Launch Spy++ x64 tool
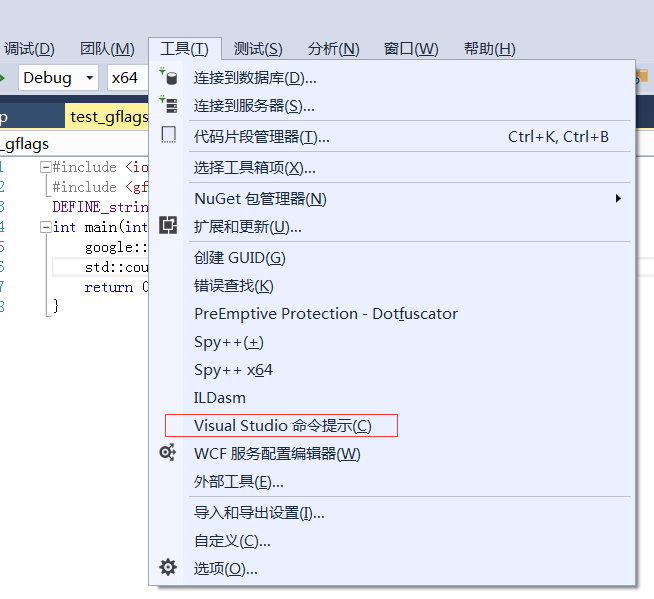This screenshot has height=599, width=654. point(392,370)
